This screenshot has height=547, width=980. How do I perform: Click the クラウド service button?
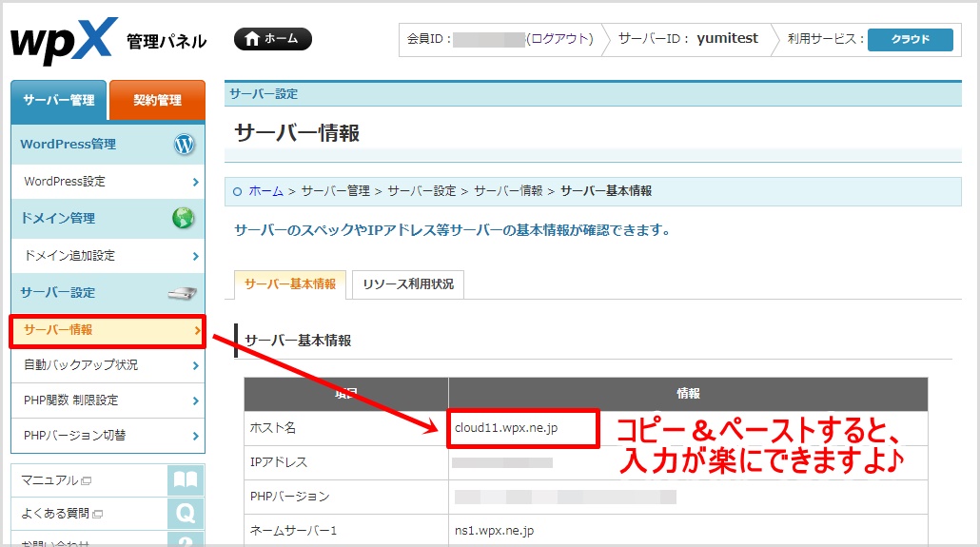(910, 39)
